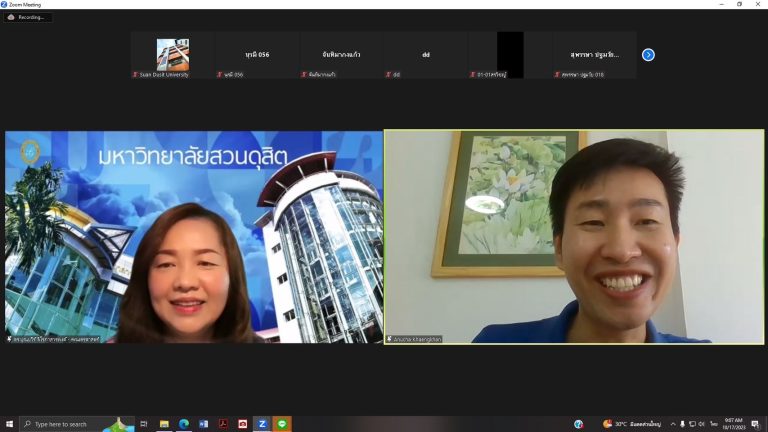
Task: Open File Explorer from the taskbar
Action: [x=164, y=424]
